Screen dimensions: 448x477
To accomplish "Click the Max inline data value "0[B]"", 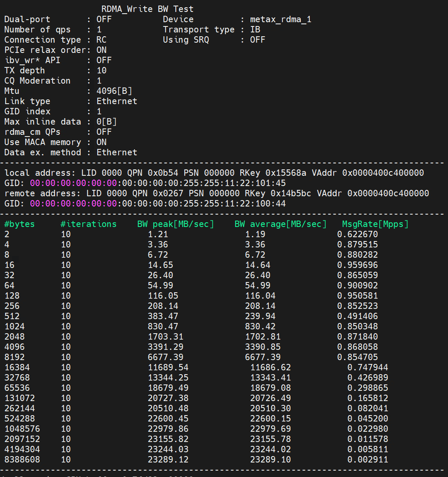I will coord(106,122).
